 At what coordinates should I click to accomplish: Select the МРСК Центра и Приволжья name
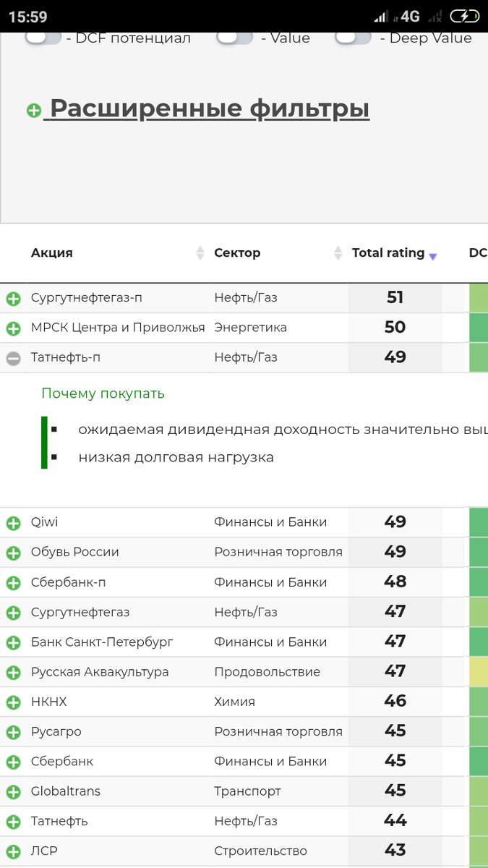[118, 328]
